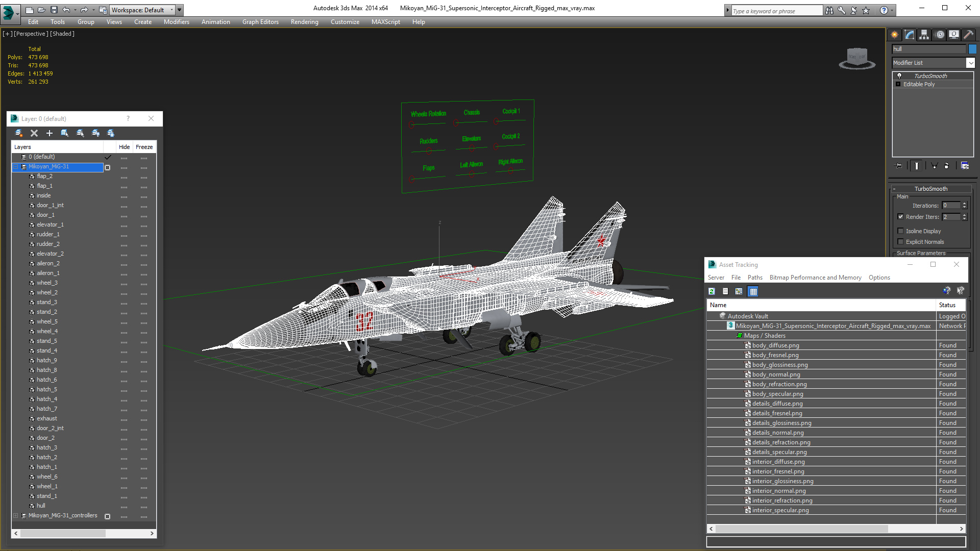
Task: Open the redo history dropdown arrow
Action: pos(93,10)
